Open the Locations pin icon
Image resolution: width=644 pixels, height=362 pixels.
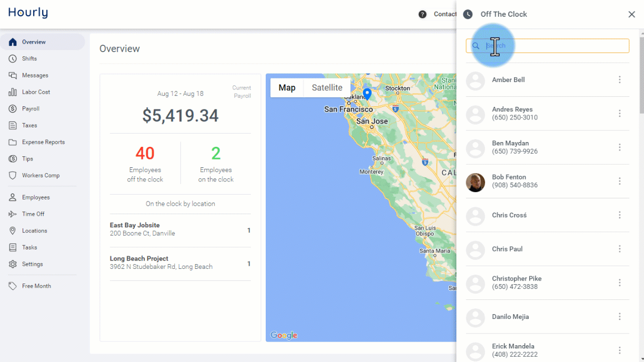click(13, 231)
